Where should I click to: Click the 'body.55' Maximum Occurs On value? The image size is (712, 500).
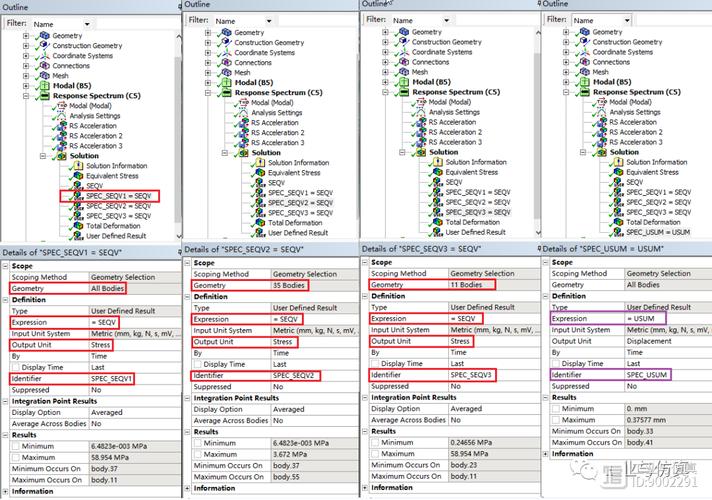286,477
